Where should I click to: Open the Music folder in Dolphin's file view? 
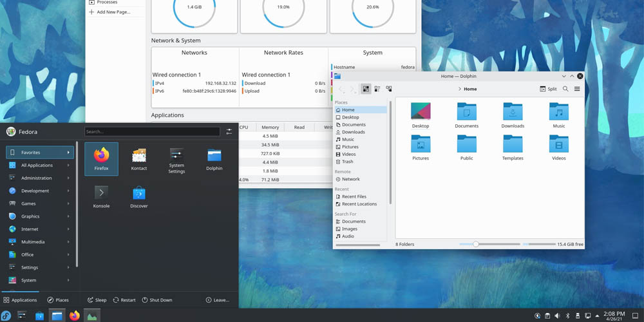click(x=558, y=115)
